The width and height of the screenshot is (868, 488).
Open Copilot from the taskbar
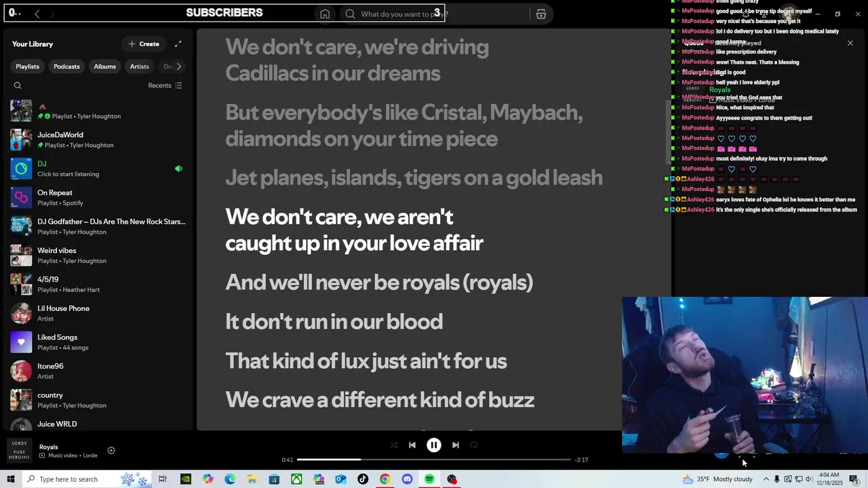tap(208, 479)
